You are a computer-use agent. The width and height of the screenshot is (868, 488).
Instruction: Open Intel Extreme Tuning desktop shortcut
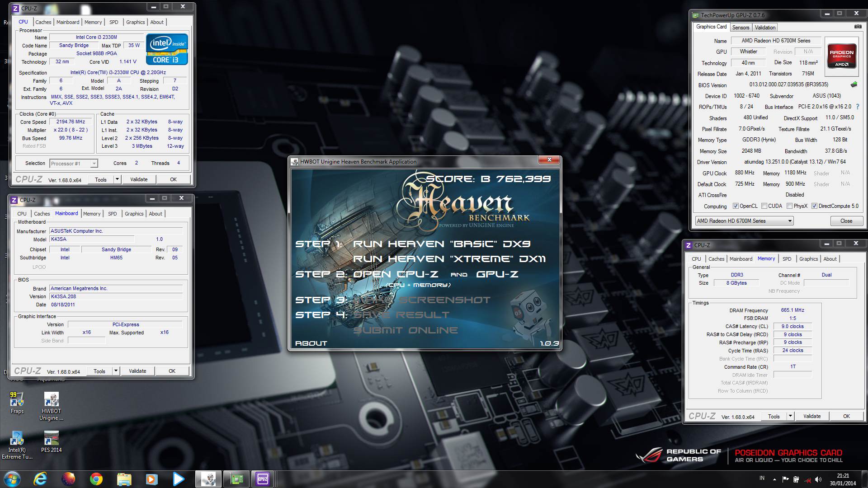(17, 445)
